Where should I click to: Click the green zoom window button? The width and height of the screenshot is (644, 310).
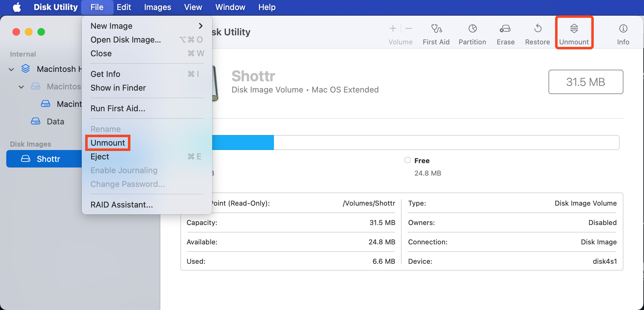click(41, 32)
